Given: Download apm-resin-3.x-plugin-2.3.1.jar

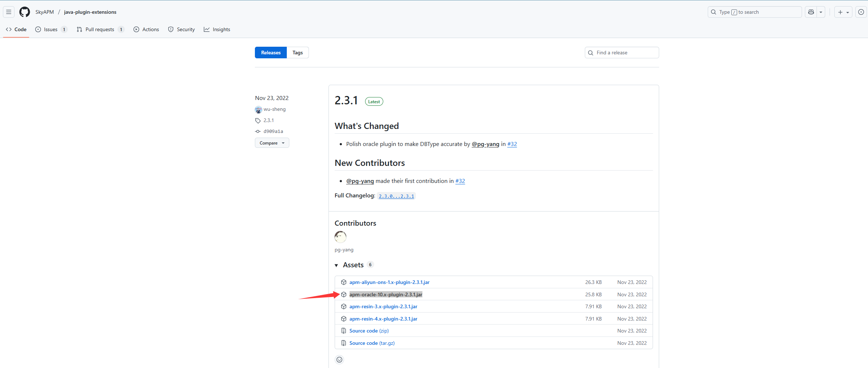Looking at the screenshot, I should pyautogui.click(x=383, y=306).
